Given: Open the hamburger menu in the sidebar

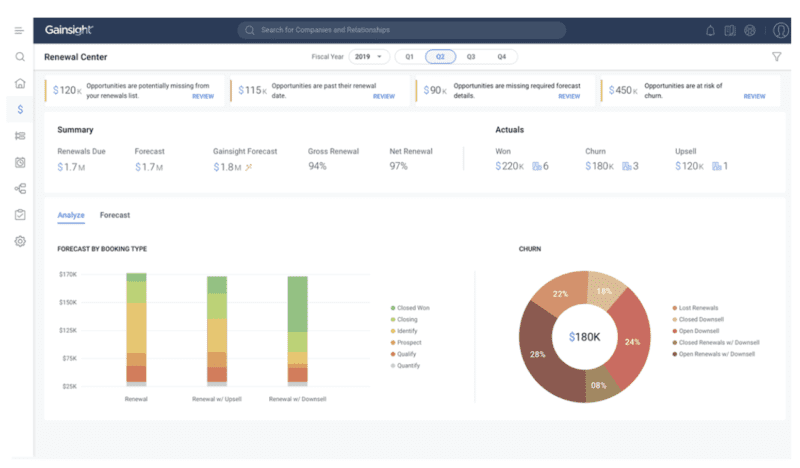Looking at the screenshot, I should [x=19, y=31].
